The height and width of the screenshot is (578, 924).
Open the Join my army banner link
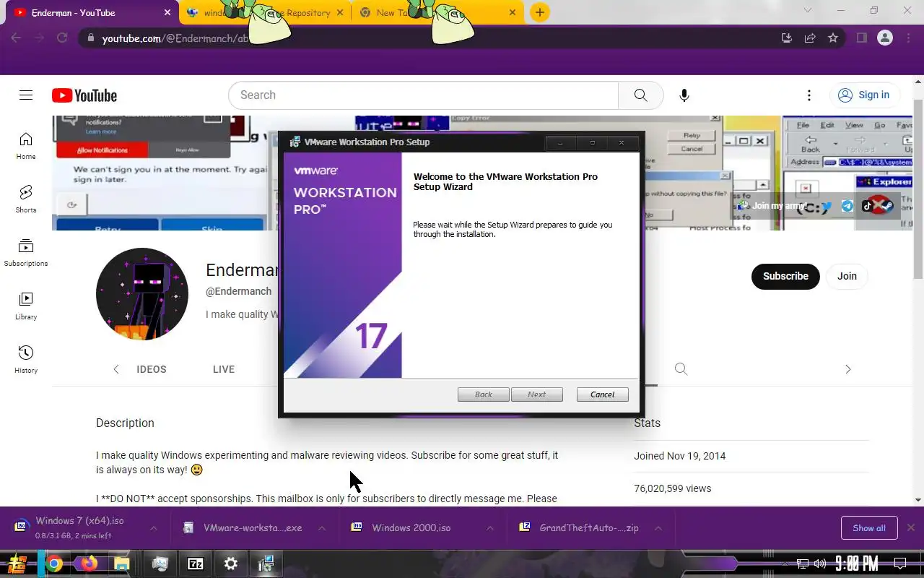[772, 206]
